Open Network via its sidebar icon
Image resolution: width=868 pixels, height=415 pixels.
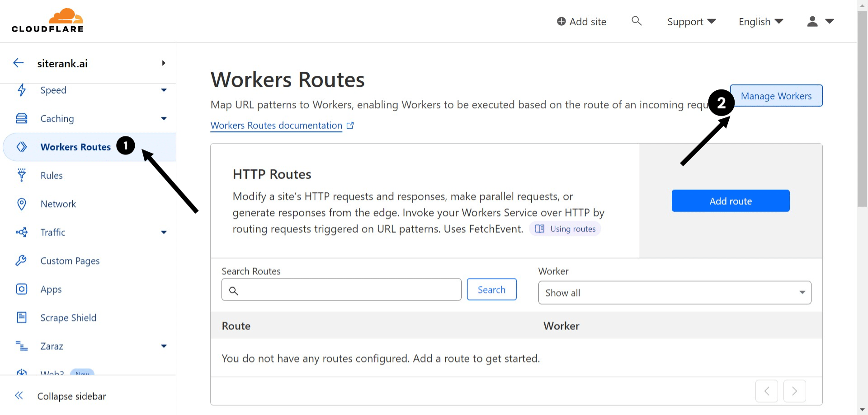[x=21, y=204]
